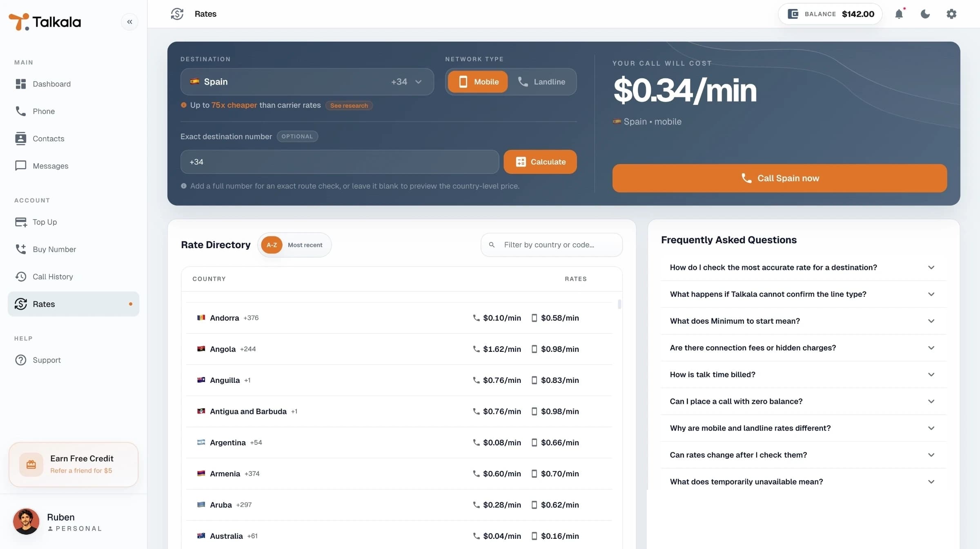The image size is (980, 549).
Task: Select the Andorra +376 row
Action: pyautogui.click(x=399, y=318)
